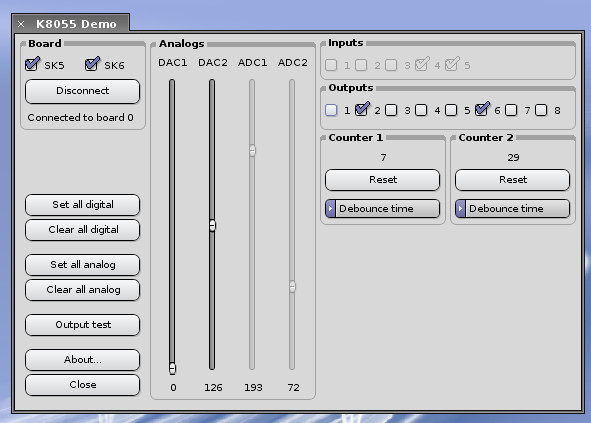Click the ADC2 slider handle

(292, 286)
